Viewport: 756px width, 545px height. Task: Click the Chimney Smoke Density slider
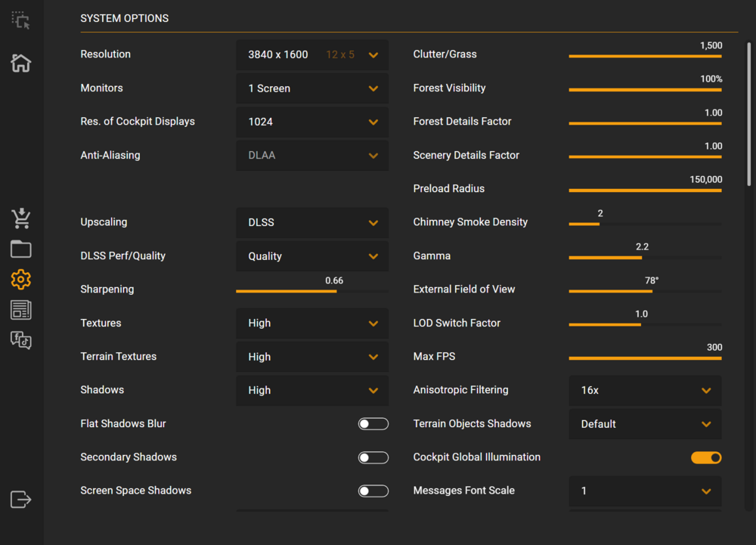coord(645,224)
